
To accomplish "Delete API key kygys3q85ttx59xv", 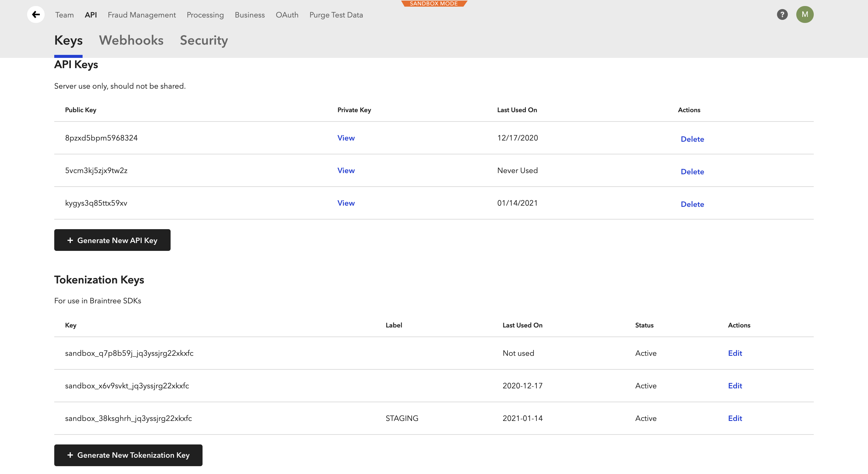I will [x=692, y=204].
